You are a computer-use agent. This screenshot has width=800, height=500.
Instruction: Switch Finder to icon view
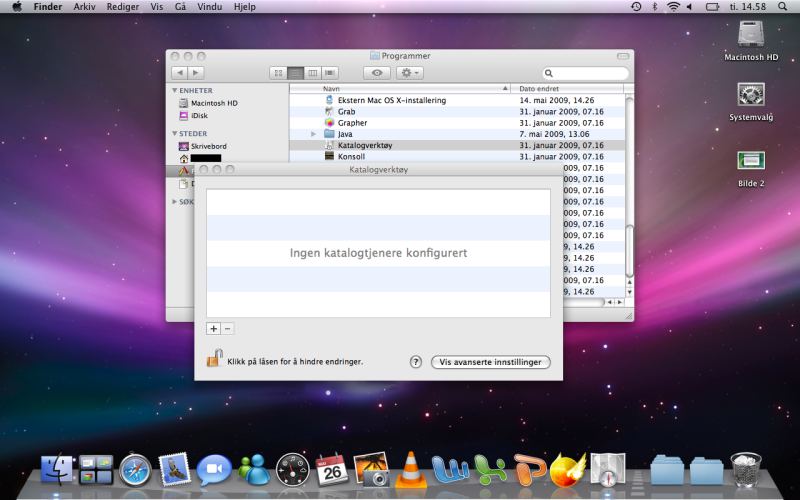(x=278, y=73)
